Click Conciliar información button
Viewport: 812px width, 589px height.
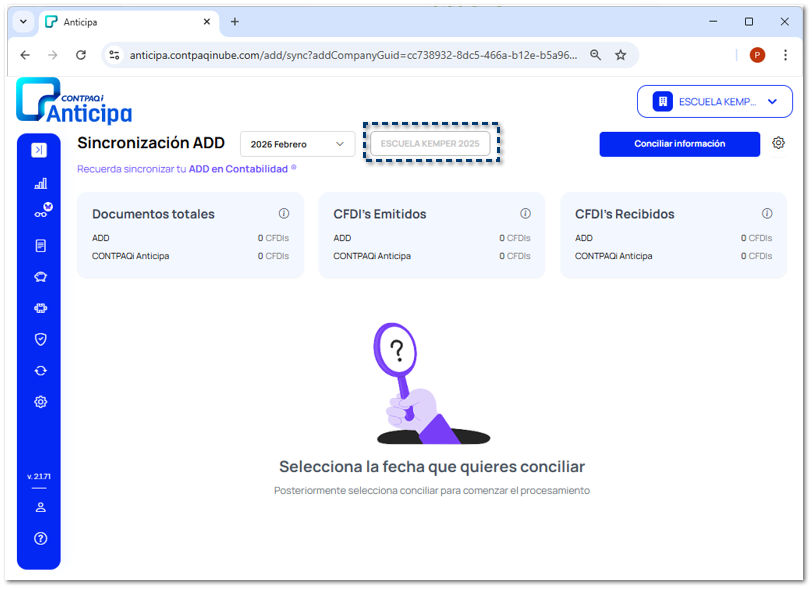(x=679, y=144)
